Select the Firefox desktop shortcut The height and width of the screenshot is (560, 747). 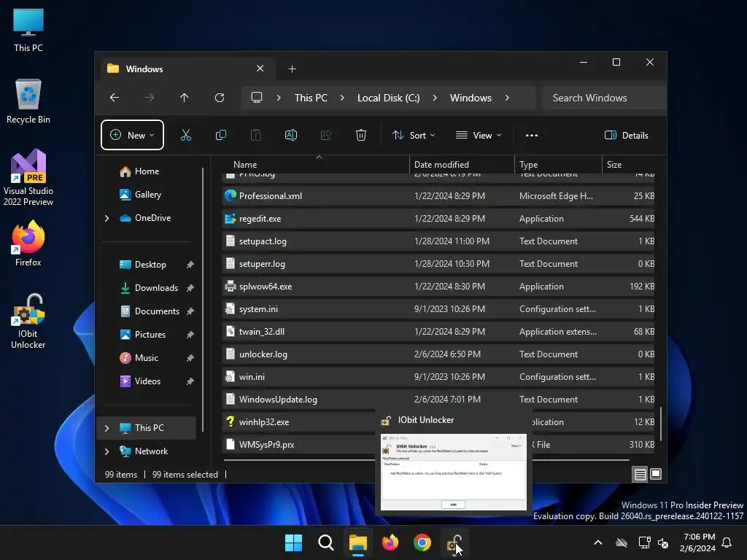tap(28, 244)
